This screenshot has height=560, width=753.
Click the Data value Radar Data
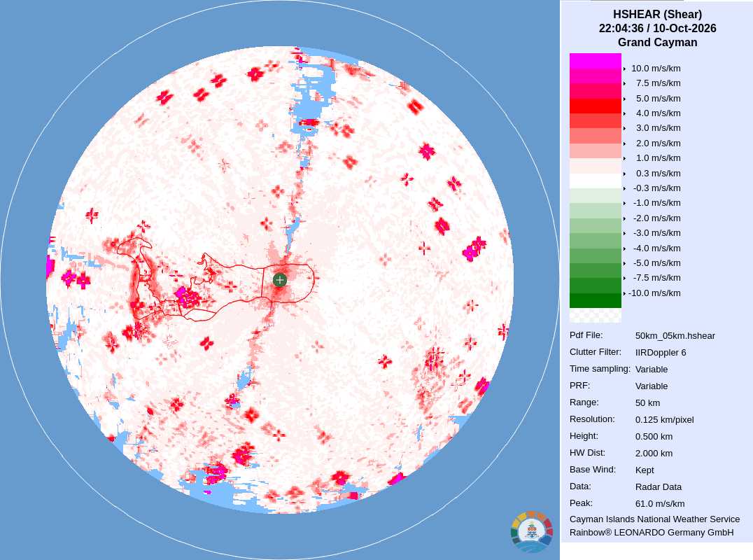658,487
